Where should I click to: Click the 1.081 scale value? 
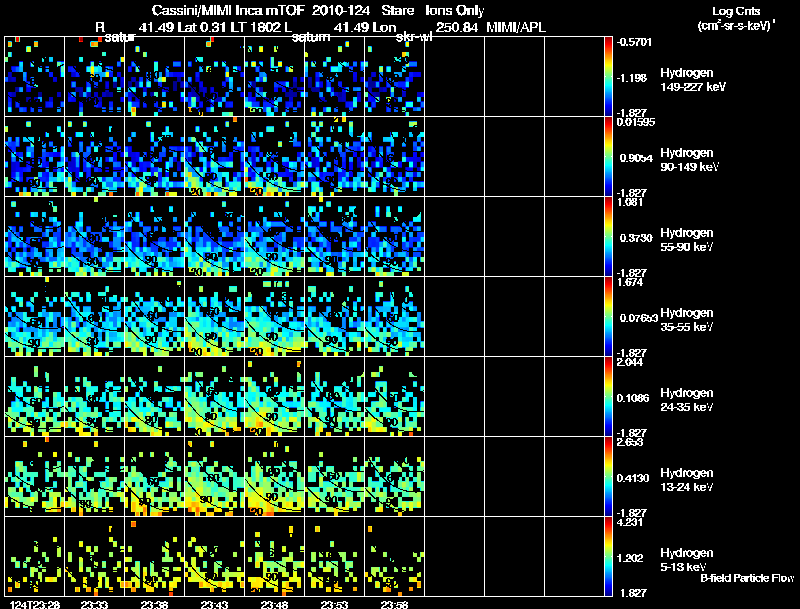click(x=630, y=202)
